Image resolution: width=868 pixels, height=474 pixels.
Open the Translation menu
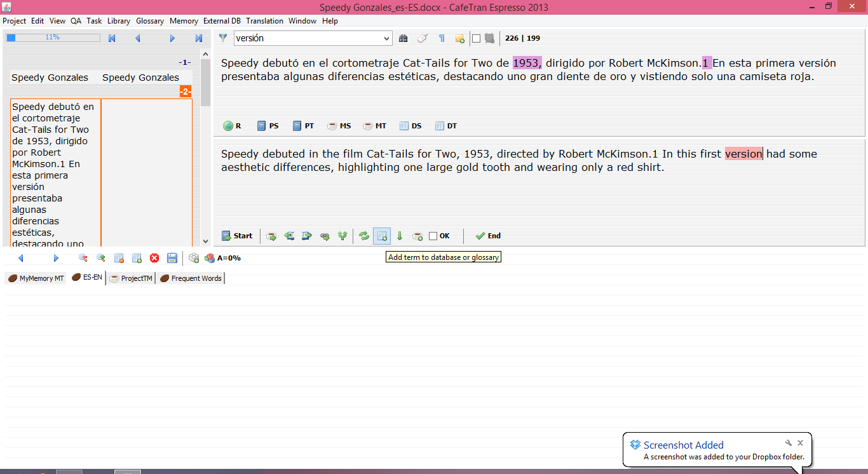click(x=264, y=21)
